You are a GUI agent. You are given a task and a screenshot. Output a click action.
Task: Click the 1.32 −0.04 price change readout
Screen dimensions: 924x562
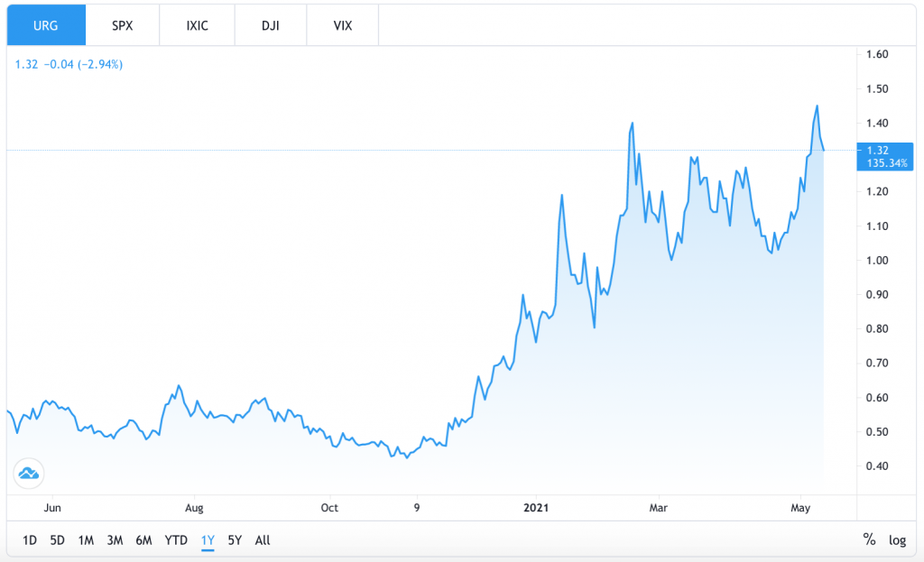click(x=69, y=64)
